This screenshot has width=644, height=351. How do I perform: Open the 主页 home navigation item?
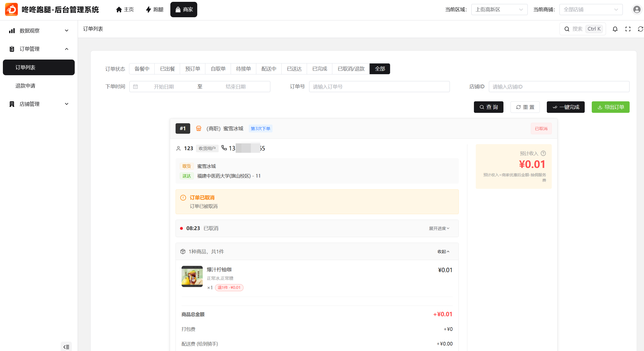(x=125, y=10)
